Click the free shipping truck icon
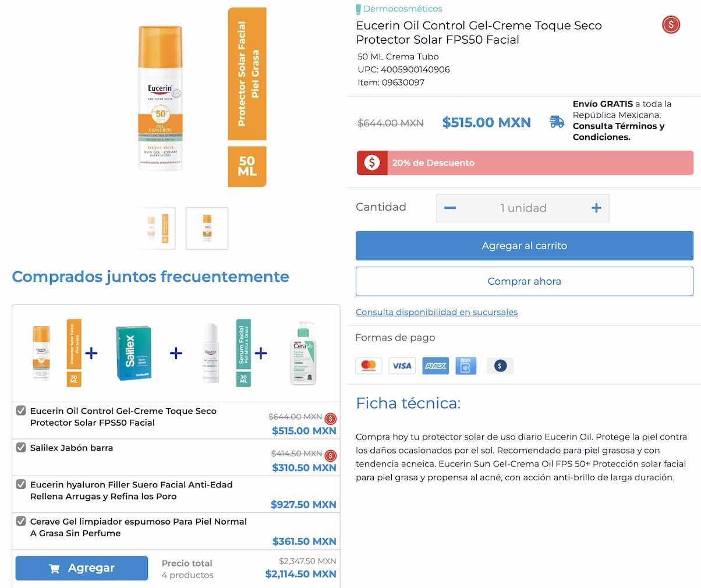This screenshot has width=701, height=588. point(556,122)
